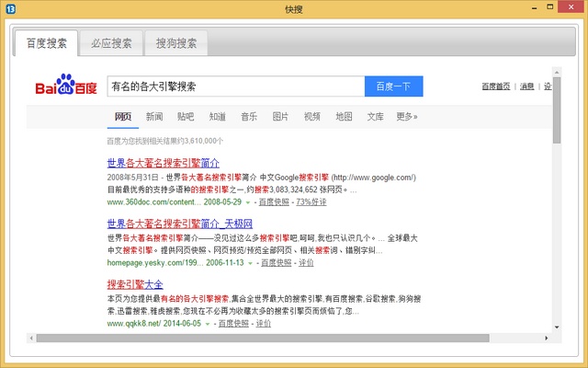The height and width of the screenshot is (368, 588).
Task: Click the homepage.yesky.com/199... URL text
Action: 155,263
